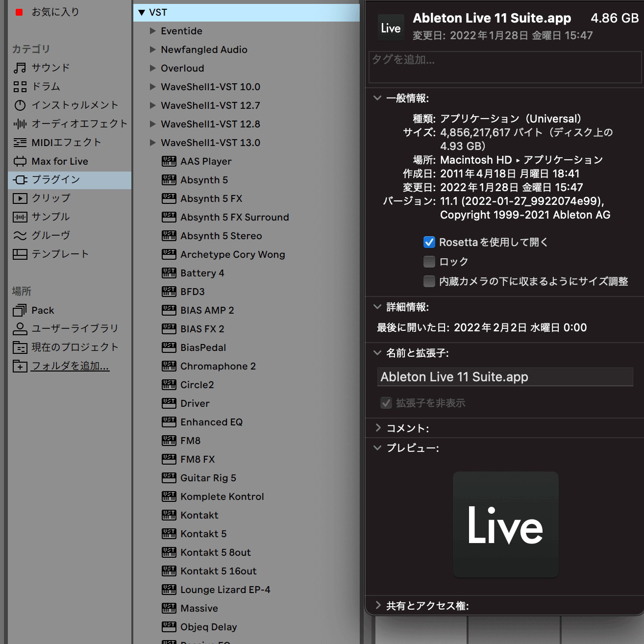Select Lounge Lizard EP-4 plugin
The height and width of the screenshot is (644, 644).
pos(225,590)
